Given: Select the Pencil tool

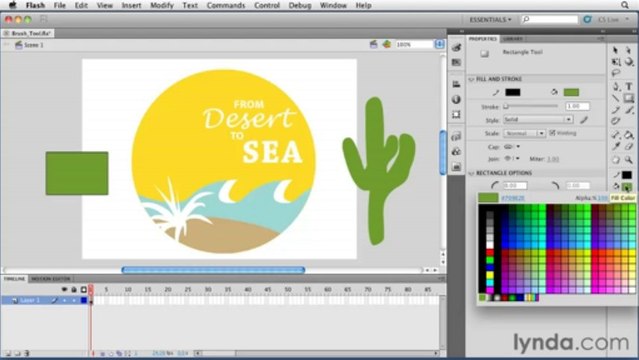Looking at the screenshot, I should (x=615, y=110).
